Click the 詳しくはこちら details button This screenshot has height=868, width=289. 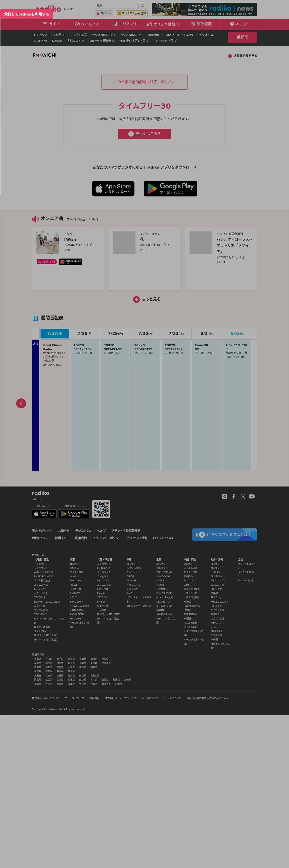144,134
